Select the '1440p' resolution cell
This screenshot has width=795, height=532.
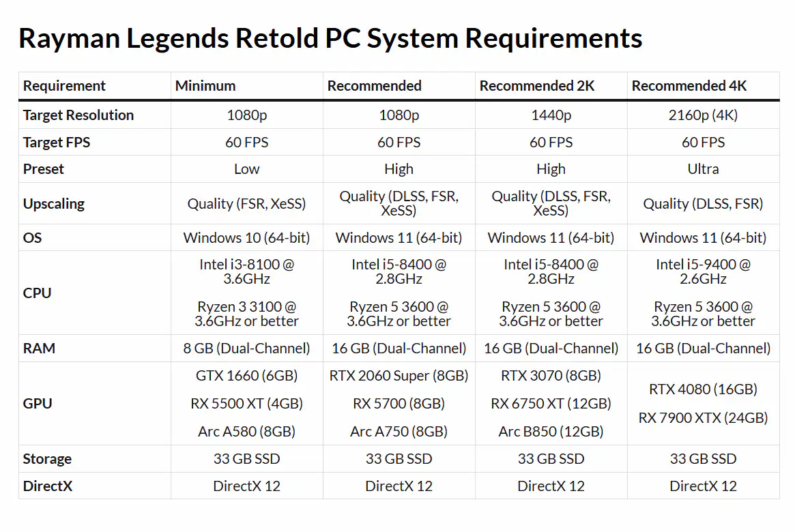point(551,115)
